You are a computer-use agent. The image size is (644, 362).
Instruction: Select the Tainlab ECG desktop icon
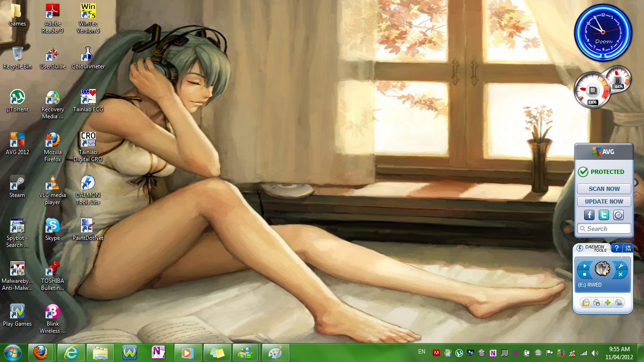tap(88, 101)
